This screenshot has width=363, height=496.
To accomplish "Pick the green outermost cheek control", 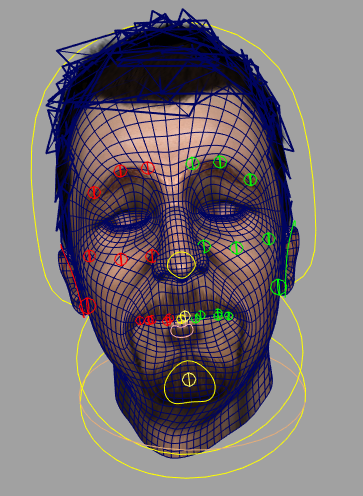I will (x=269, y=239).
